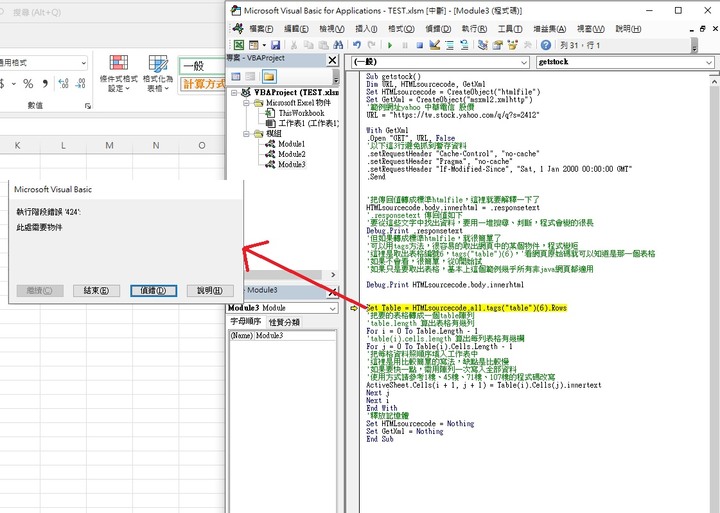Click the blue Help question mark icon
This screenshot has width=720, height=513.
coord(546,45)
